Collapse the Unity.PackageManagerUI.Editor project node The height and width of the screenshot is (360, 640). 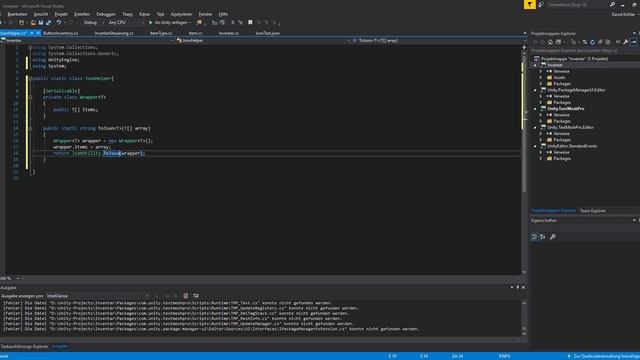(x=535, y=90)
